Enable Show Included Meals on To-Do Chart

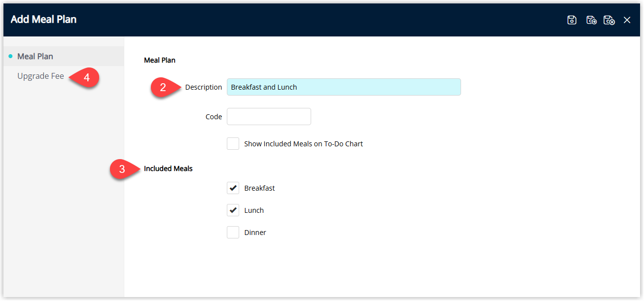click(x=233, y=144)
